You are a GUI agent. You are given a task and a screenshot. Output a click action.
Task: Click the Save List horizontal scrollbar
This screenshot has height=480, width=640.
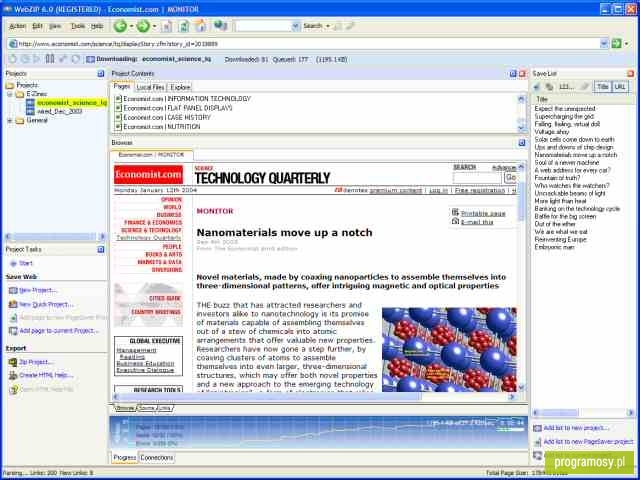(x=584, y=413)
